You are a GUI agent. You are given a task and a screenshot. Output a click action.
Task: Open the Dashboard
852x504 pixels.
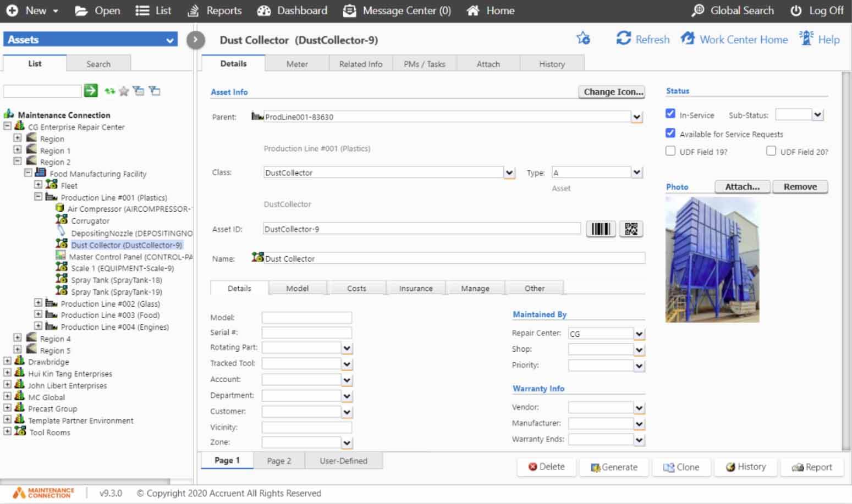(x=292, y=10)
